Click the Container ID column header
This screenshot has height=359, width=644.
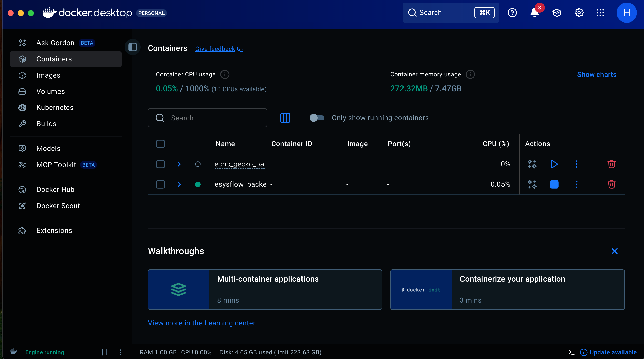click(292, 144)
